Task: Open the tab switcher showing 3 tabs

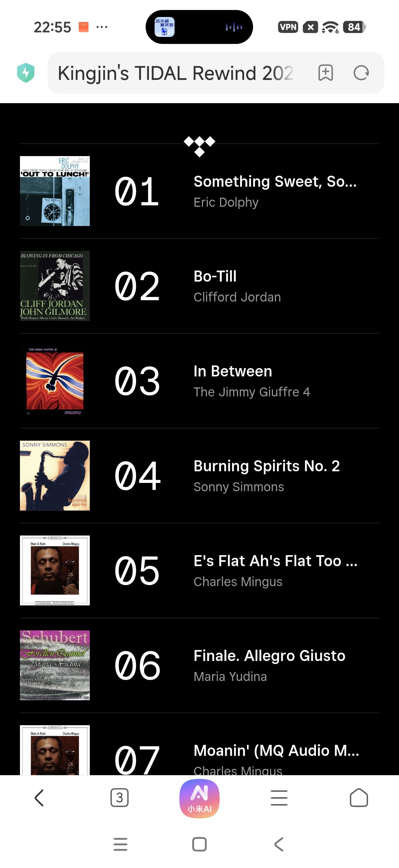Action: tap(119, 798)
